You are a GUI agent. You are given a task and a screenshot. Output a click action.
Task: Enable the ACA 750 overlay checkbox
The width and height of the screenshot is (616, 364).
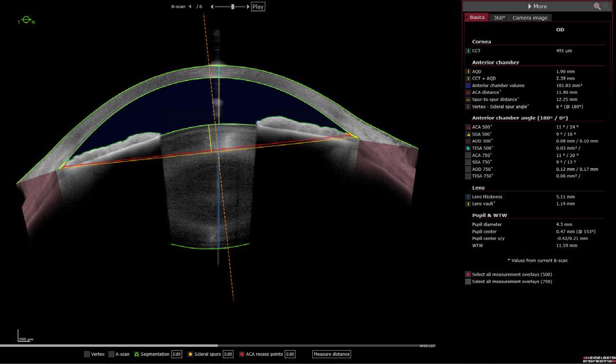tap(468, 155)
